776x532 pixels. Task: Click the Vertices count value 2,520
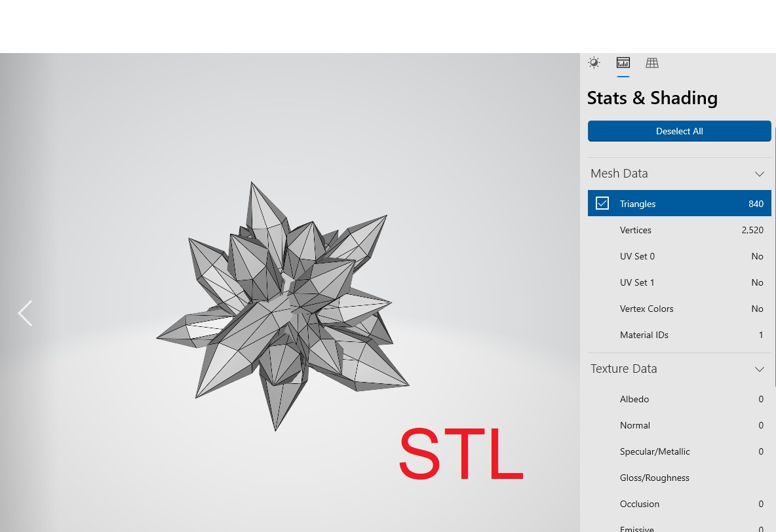tap(752, 230)
